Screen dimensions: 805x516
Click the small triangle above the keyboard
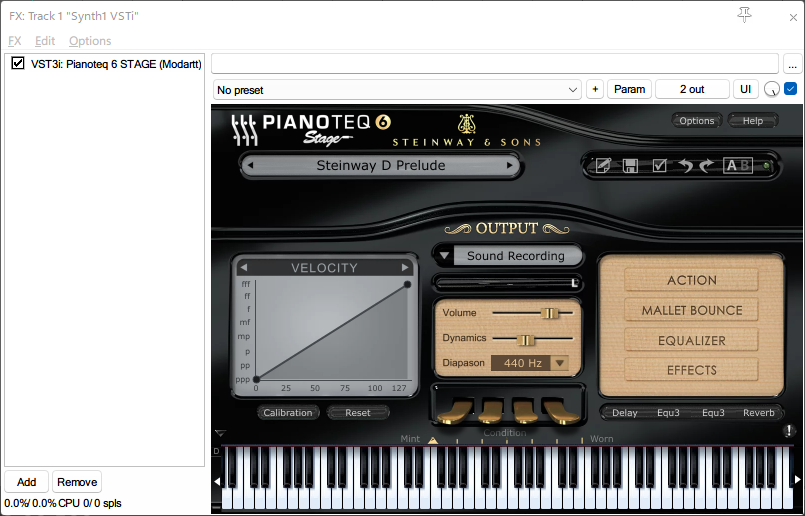click(x=220, y=434)
